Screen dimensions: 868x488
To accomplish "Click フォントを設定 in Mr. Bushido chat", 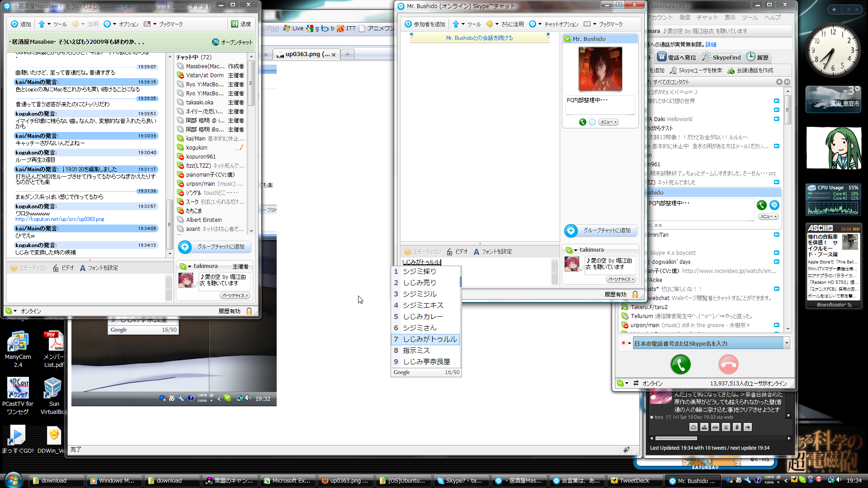I will (x=492, y=252).
